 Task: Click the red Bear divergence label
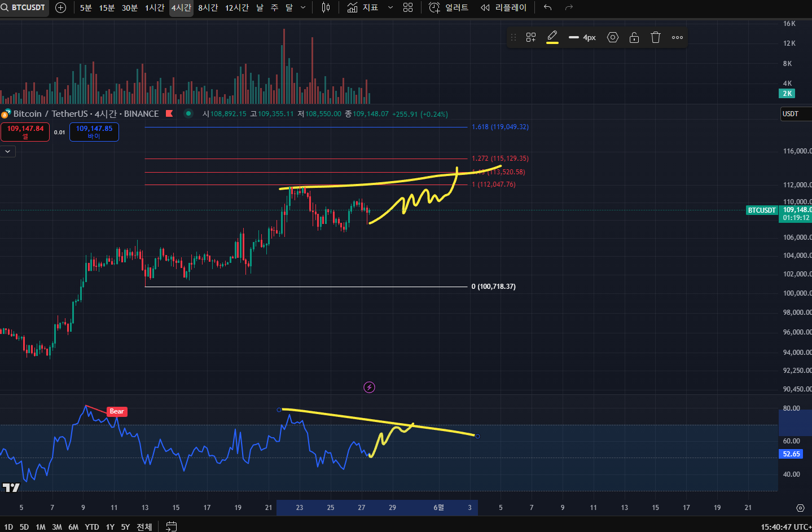[x=117, y=411]
